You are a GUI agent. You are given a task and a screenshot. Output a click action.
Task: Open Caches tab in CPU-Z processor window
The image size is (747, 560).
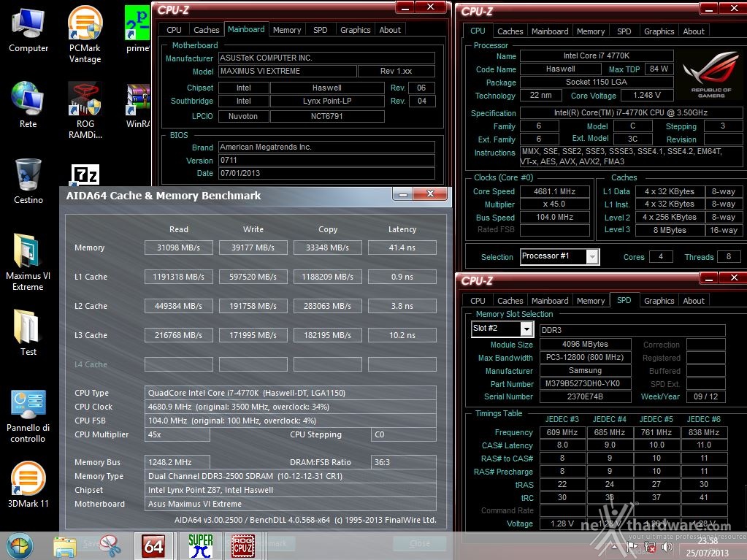pyautogui.click(x=510, y=31)
